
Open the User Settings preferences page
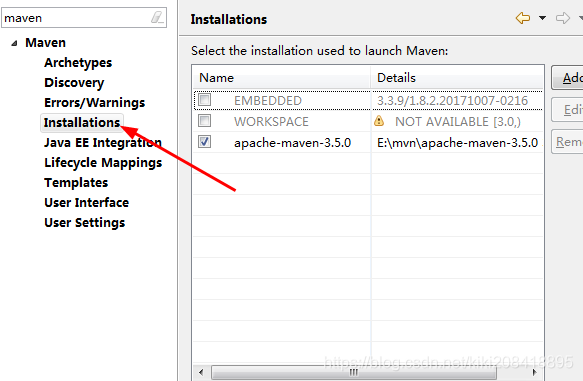(85, 223)
